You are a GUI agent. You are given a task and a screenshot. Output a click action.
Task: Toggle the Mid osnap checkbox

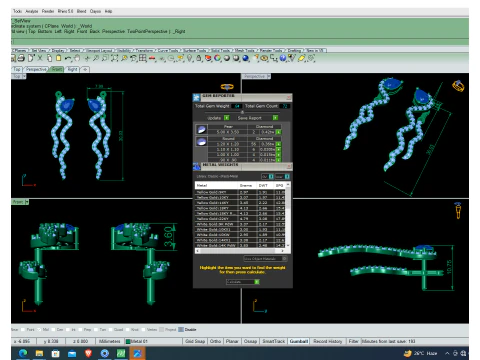point(39,330)
